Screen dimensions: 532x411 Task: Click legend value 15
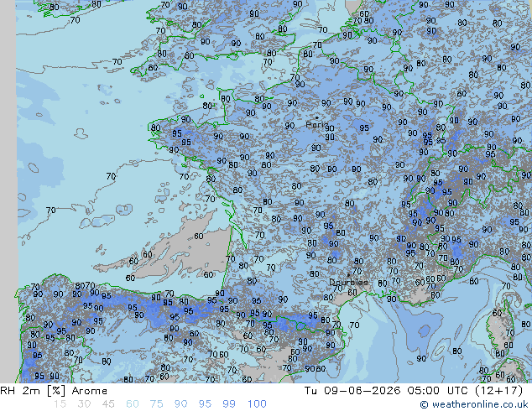point(60,404)
